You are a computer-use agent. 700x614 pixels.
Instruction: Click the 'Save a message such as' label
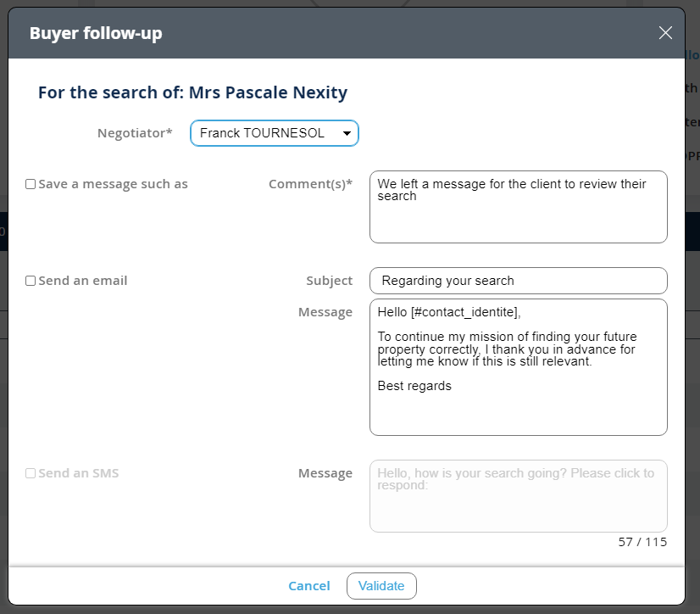[113, 184]
